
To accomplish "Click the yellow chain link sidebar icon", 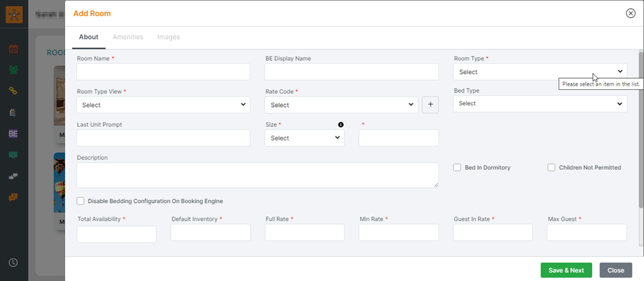I will (13, 90).
